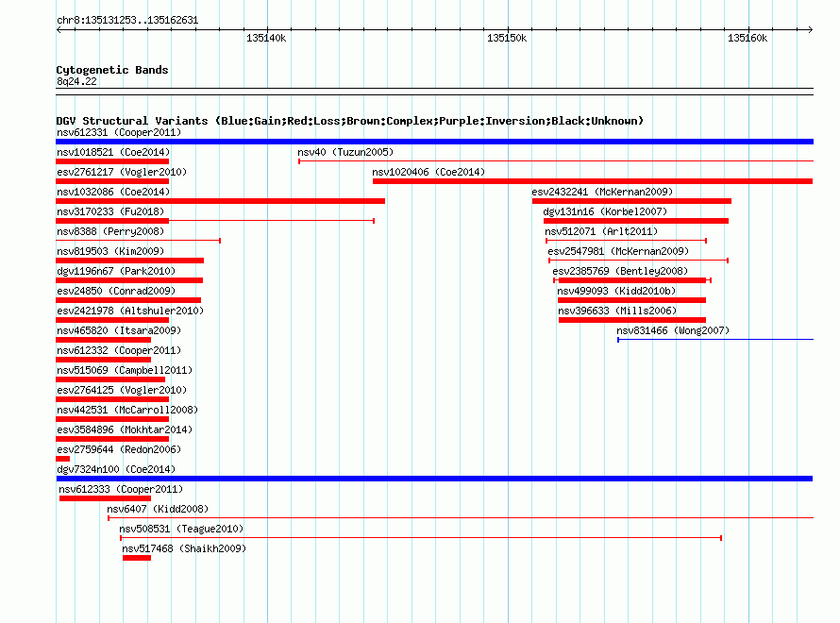Open nsv6407 (Kidd2008) variant

tap(158, 509)
